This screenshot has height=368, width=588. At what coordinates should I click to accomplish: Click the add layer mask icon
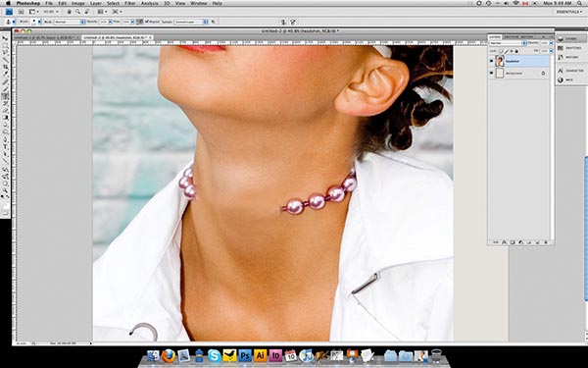point(513,242)
